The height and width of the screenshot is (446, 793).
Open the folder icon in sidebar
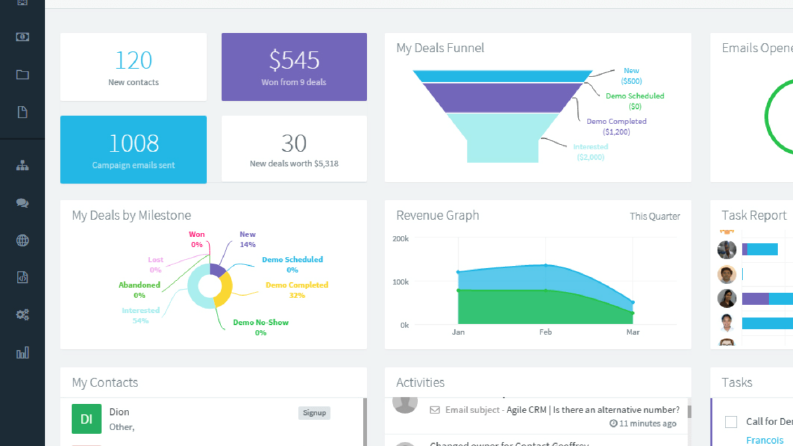[x=22, y=75]
